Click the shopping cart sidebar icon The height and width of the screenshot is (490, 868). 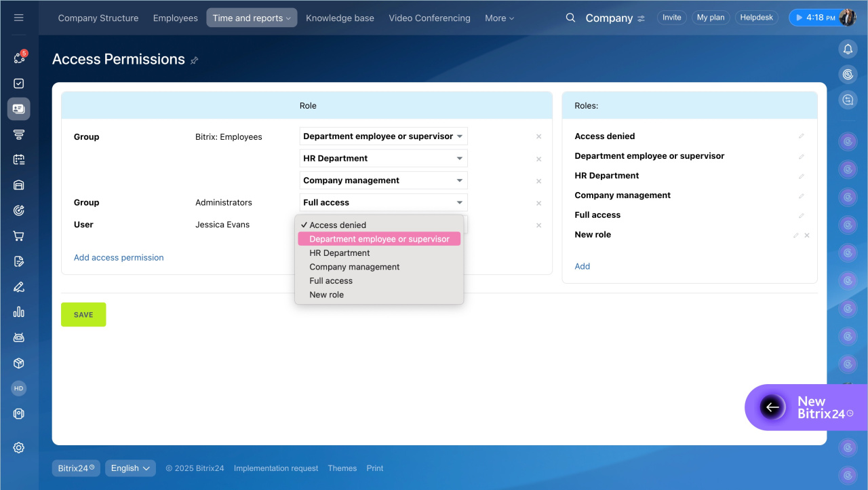pyautogui.click(x=19, y=236)
